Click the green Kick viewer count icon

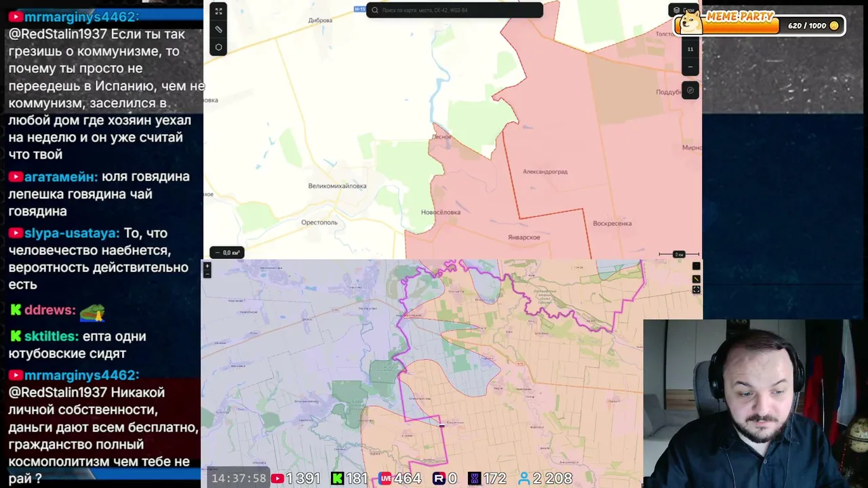(337, 479)
